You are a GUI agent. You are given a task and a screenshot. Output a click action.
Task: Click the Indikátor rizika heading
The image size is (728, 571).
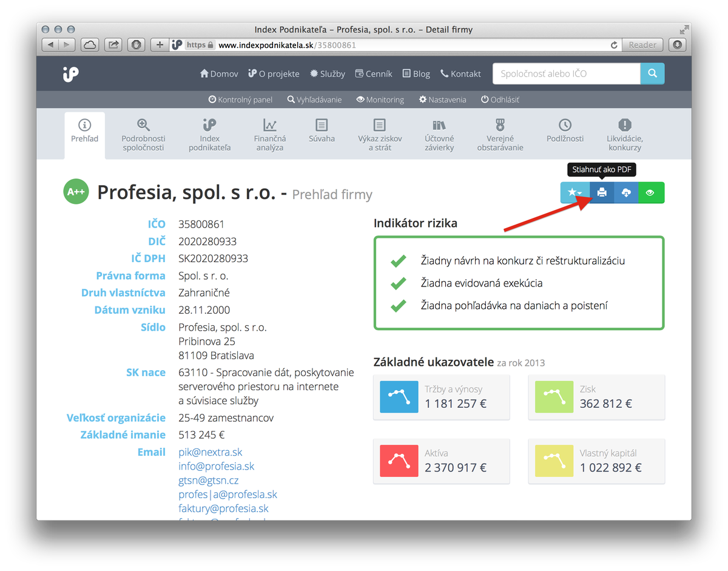click(416, 223)
